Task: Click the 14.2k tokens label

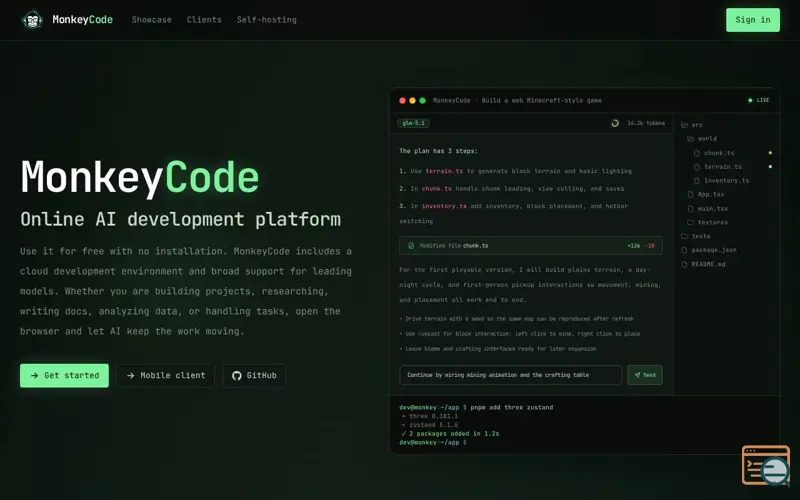Action: (x=646, y=123)
